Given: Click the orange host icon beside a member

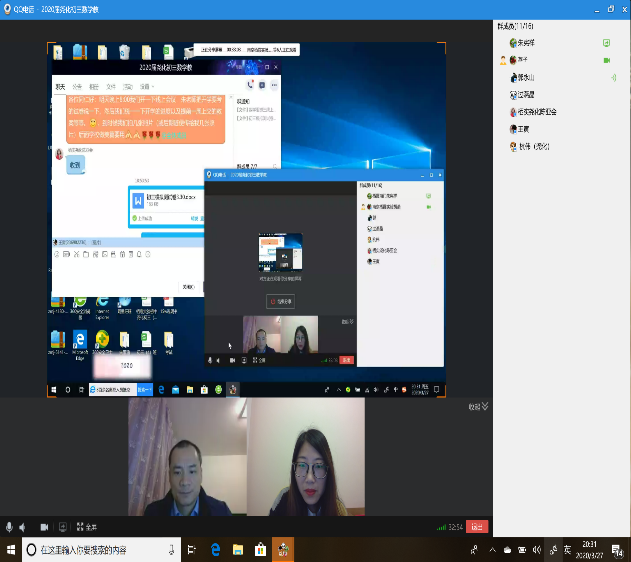Looking at the screenshot, I should (503, 60).
